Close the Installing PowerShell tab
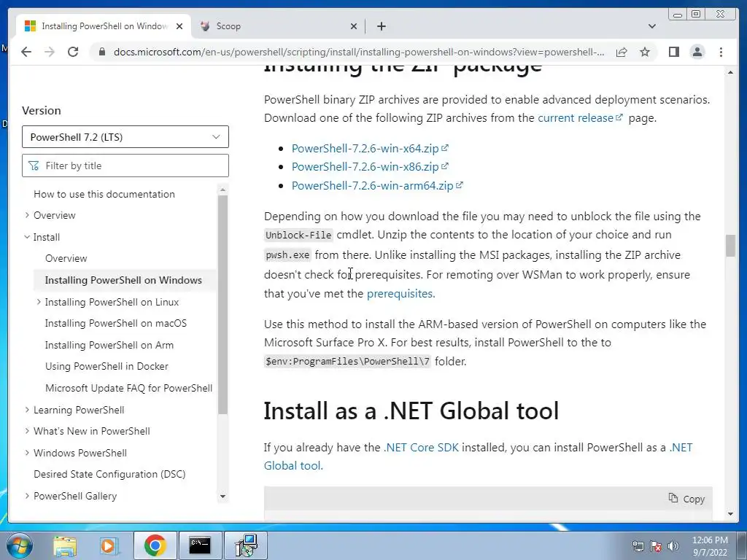 [x=179, y=26]
